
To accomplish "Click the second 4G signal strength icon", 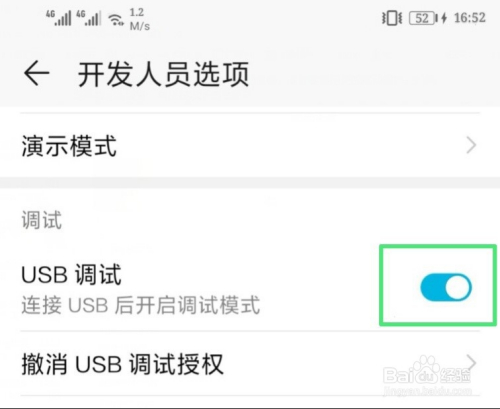I will click(88, 18).
